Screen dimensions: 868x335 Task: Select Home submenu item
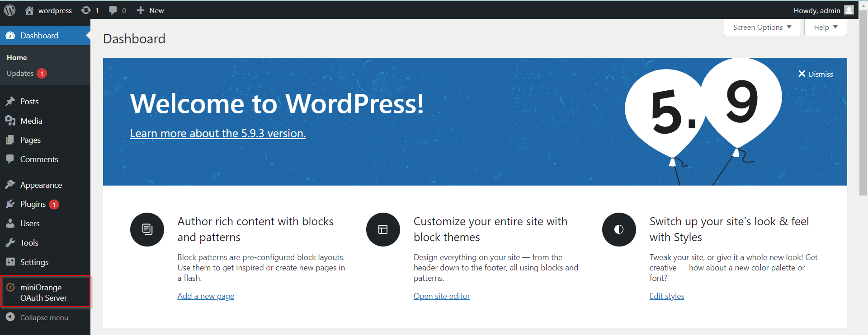coord(17,57)
